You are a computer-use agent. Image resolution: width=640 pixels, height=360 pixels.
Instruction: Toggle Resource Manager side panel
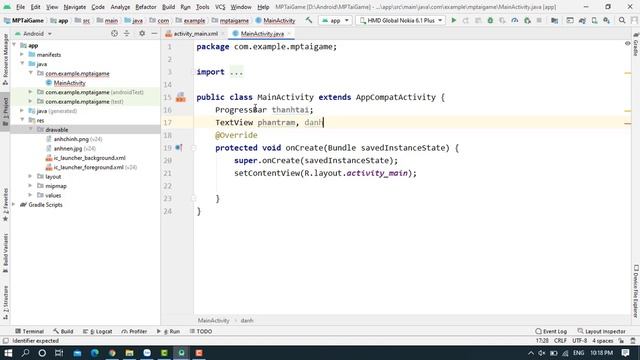point(5,59)
